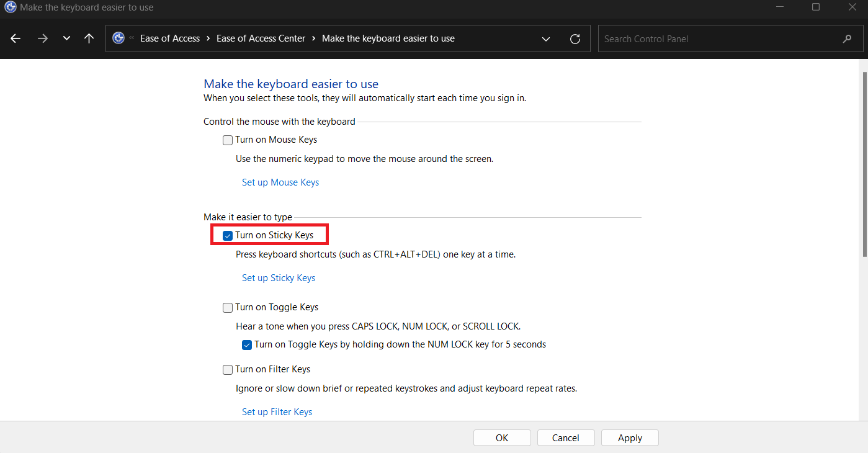Select Ease of Access breadcrumb

[x=170, y=38]
